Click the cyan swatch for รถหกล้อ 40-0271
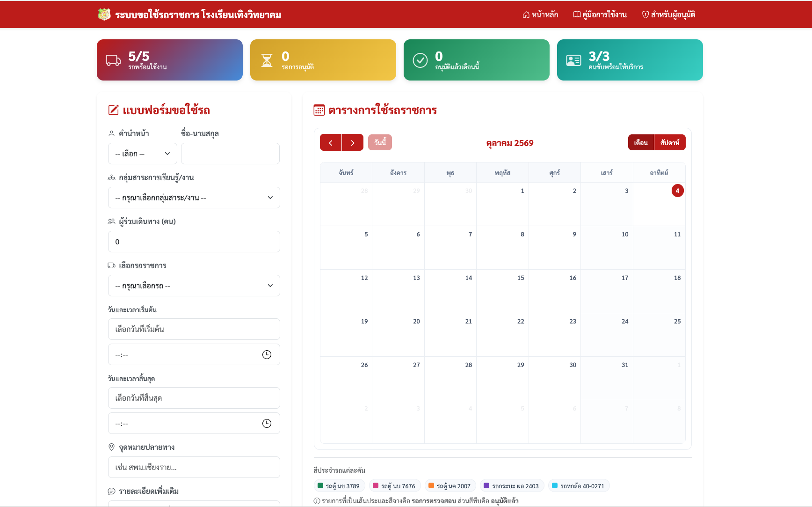 (x=555, y=485)
